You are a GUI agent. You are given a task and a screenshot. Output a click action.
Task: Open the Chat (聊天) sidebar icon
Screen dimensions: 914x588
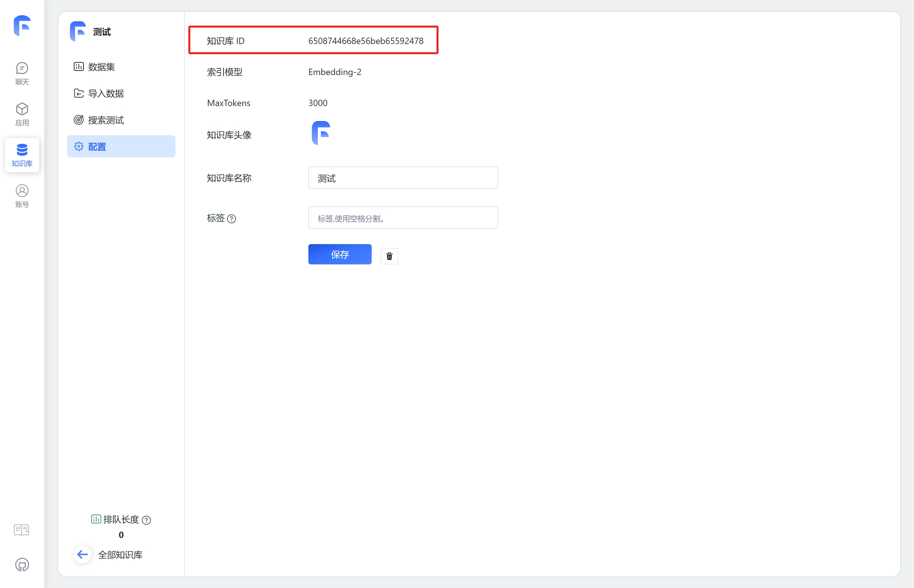pyautogui.click(x=22, y=74)
